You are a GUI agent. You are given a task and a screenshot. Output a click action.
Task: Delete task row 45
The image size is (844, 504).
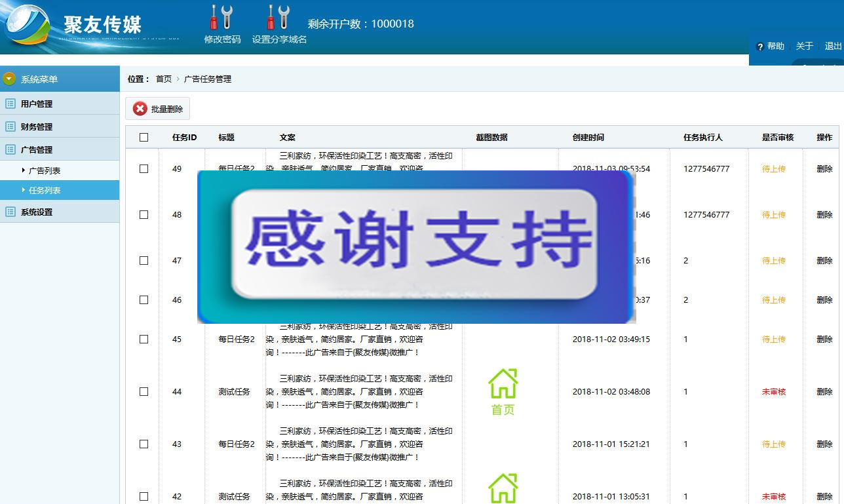(x=824, y=339)
